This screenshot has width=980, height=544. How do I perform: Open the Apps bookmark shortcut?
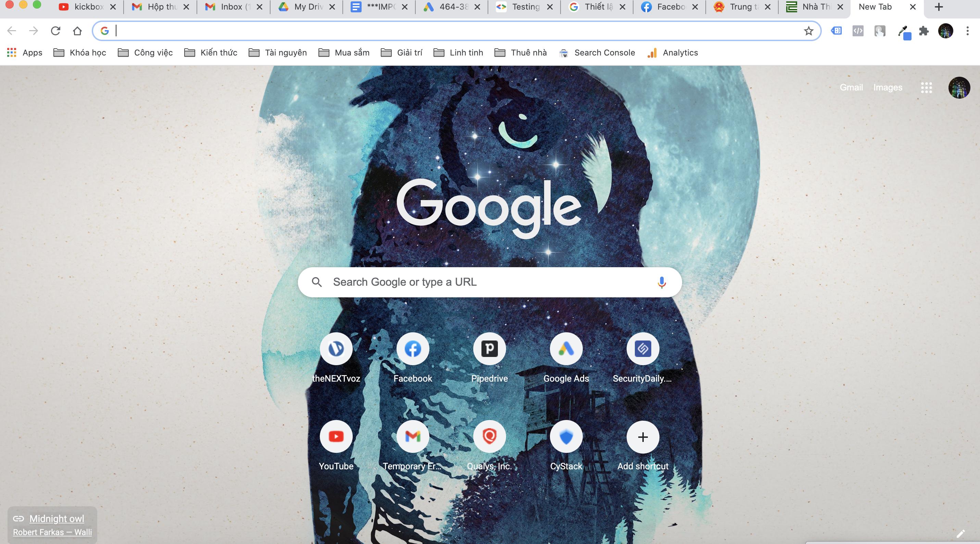25,52
